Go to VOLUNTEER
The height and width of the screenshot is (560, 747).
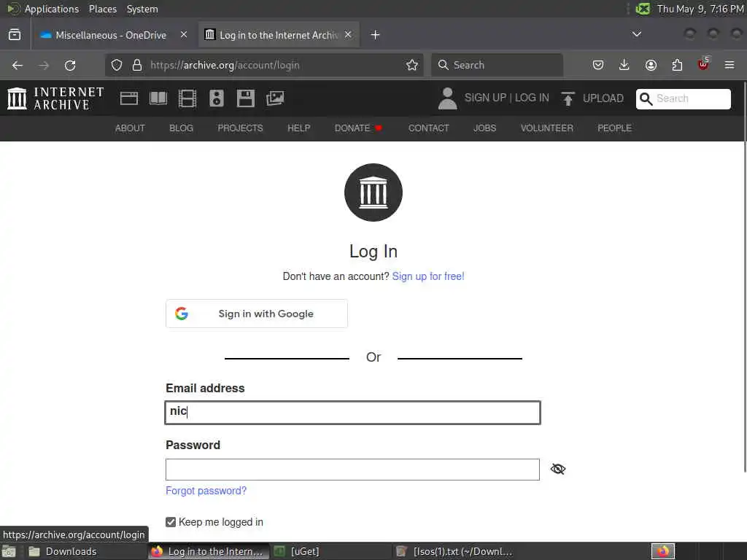(x=547, y=128)
